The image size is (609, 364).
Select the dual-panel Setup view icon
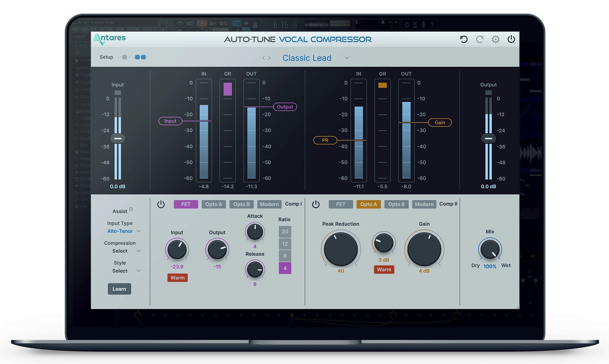point(140,57)
